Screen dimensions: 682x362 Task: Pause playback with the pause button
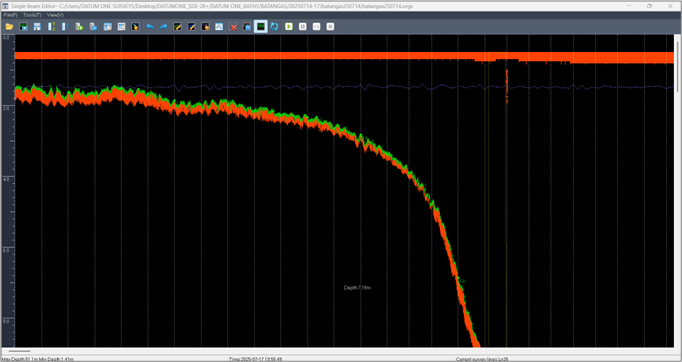click(x=302, y=27)
